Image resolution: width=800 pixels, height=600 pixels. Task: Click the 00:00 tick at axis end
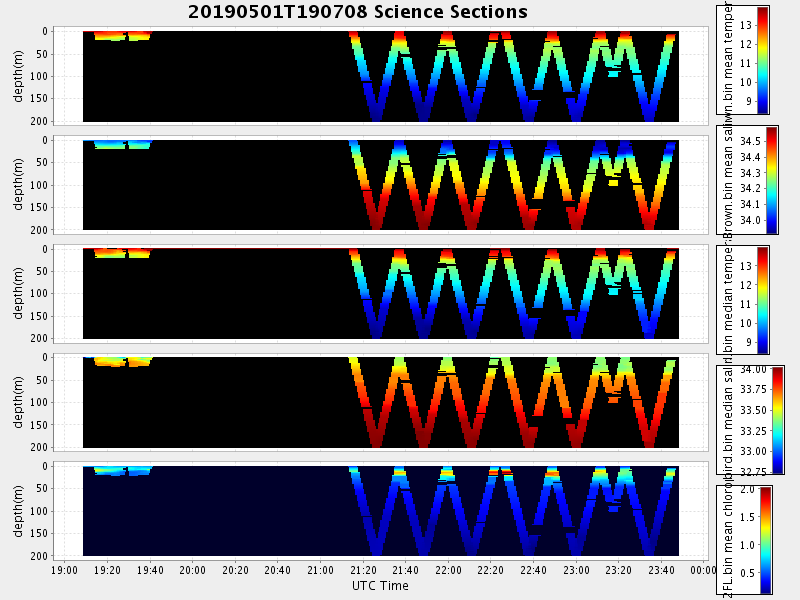tap(703, 570)
